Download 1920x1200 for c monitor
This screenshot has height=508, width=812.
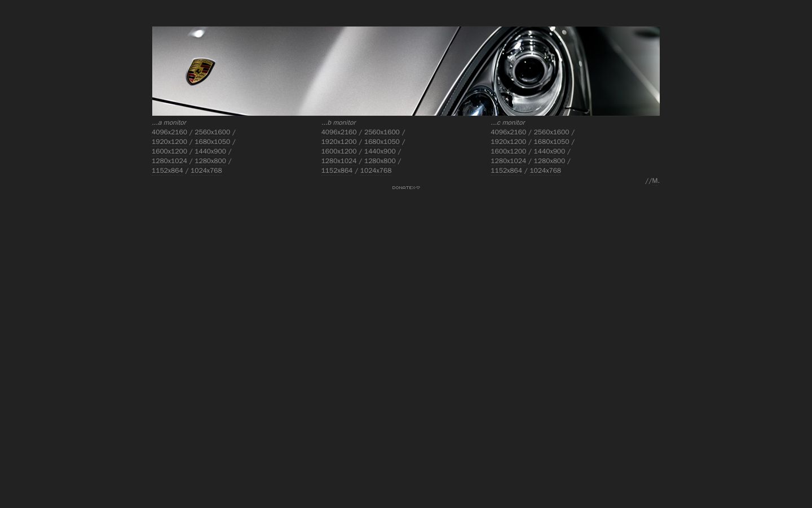point(509,142)
